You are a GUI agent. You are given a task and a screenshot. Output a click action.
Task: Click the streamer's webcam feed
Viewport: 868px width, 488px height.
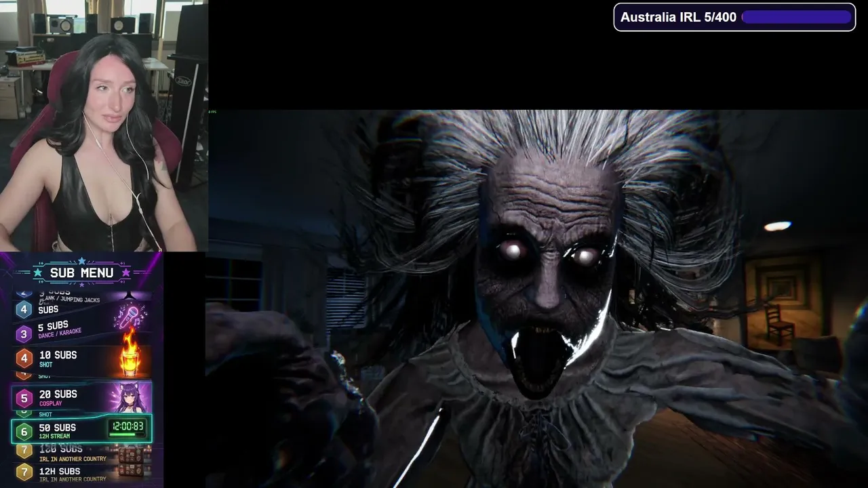coord(104,126)
